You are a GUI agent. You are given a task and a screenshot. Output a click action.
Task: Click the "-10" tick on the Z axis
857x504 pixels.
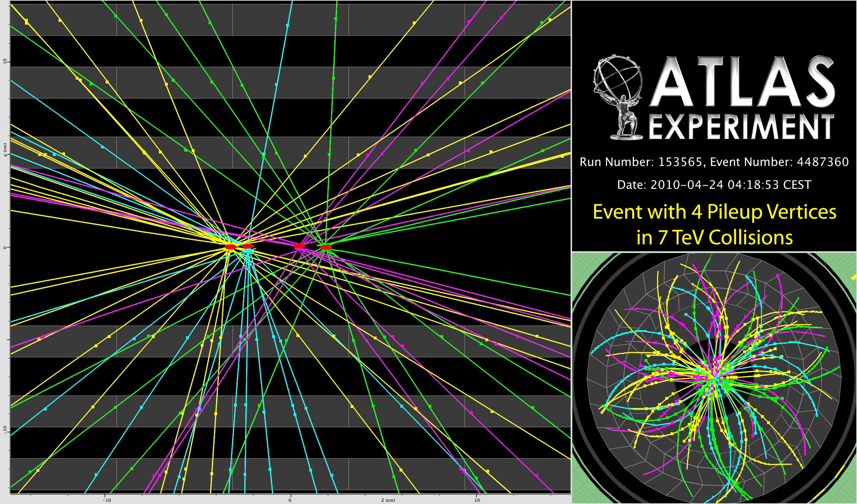tap(106, 500)
